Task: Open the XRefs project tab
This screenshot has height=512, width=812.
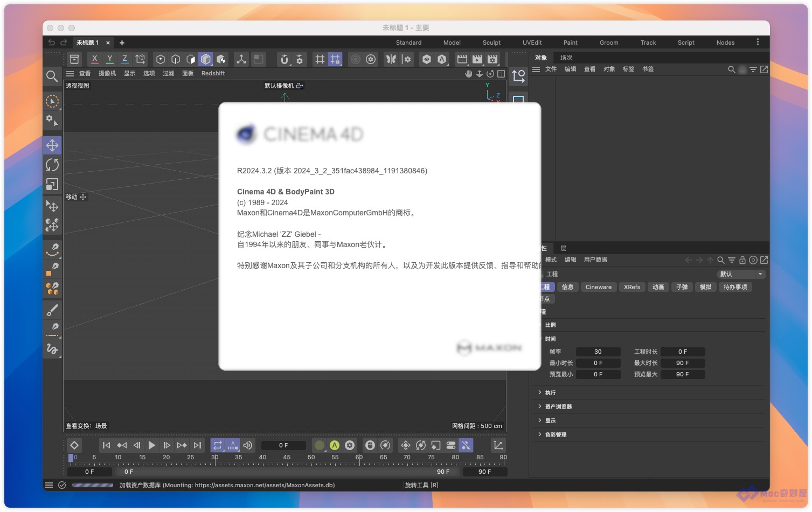Action: 632,287
